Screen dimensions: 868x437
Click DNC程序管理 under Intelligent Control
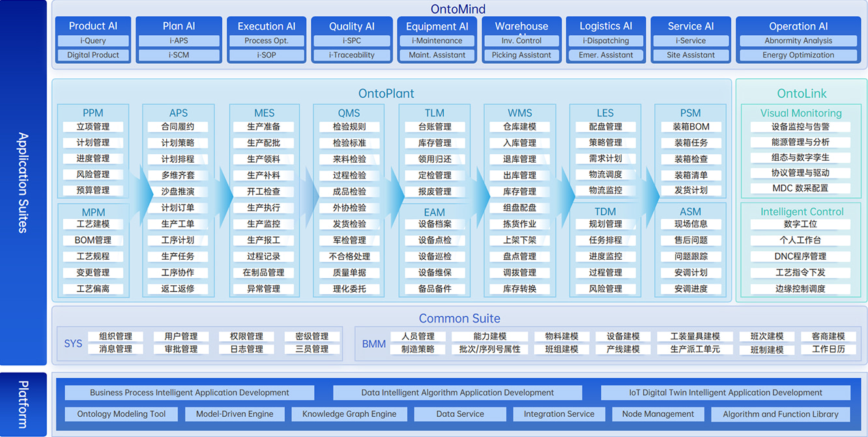click(800, 257)
